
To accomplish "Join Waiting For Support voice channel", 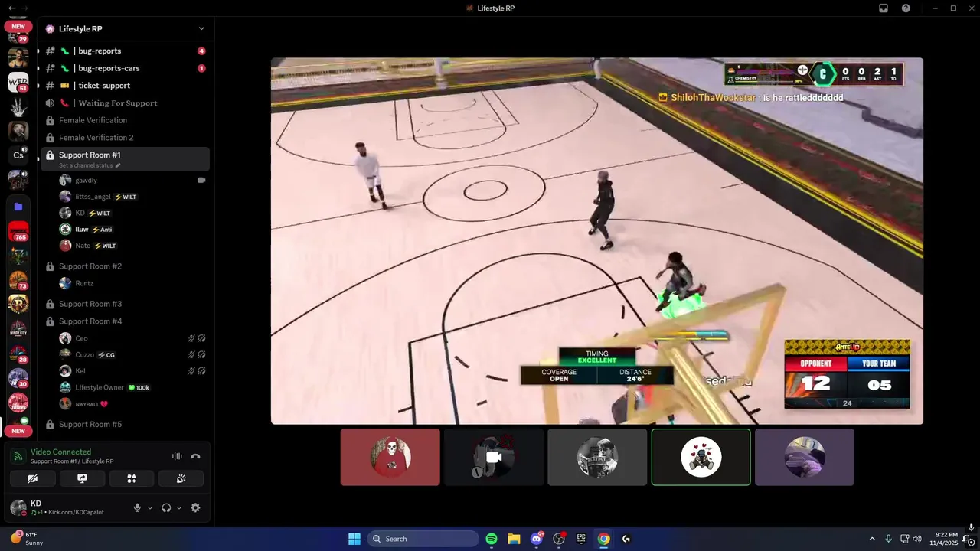I will [125, 103].
